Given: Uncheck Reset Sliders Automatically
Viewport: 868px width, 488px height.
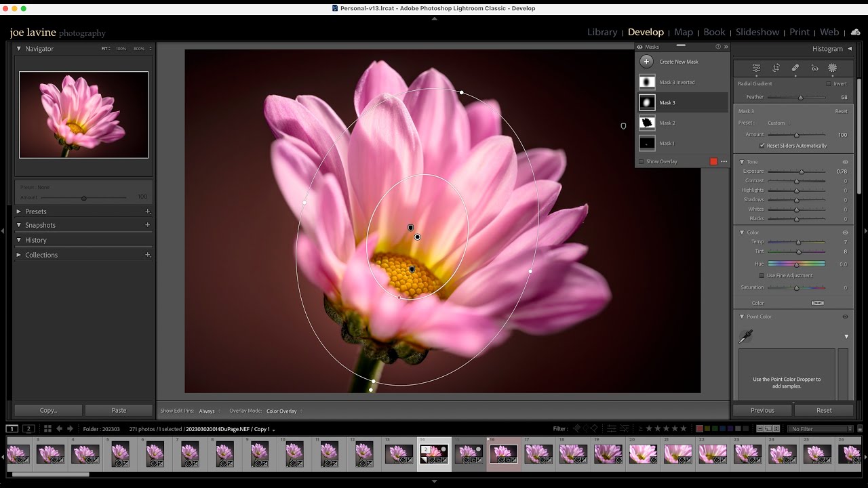Looking at the screenshot, I should 762,145.
